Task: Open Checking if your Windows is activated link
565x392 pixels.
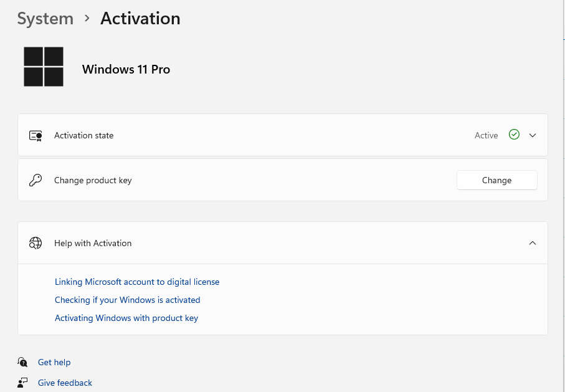Action: tap(127, 300)
